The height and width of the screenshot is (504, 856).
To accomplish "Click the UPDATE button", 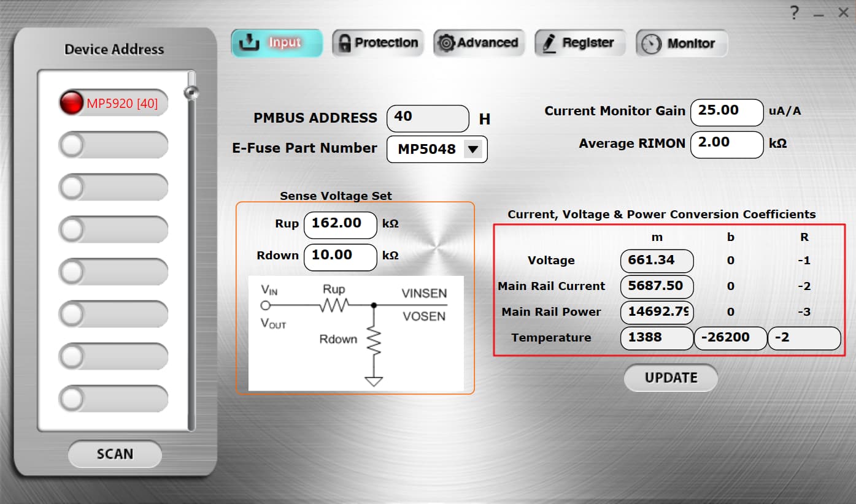I will point(671,378).
